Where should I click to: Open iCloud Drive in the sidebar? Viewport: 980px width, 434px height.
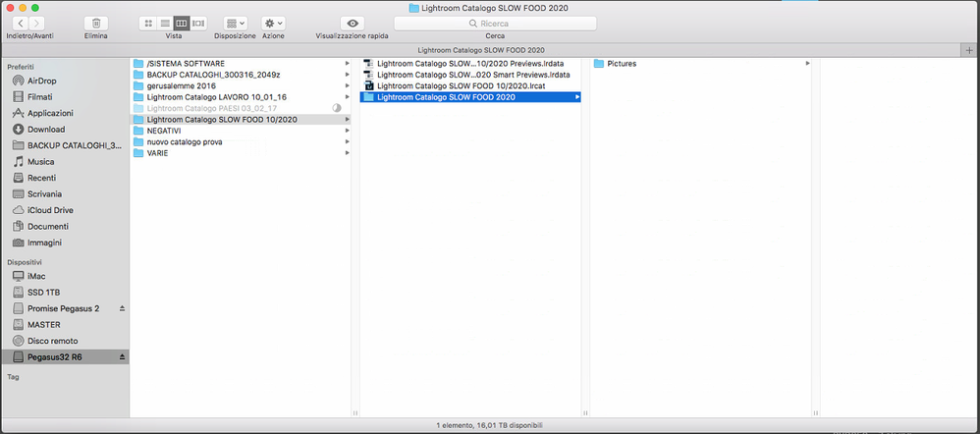(65, 210)
